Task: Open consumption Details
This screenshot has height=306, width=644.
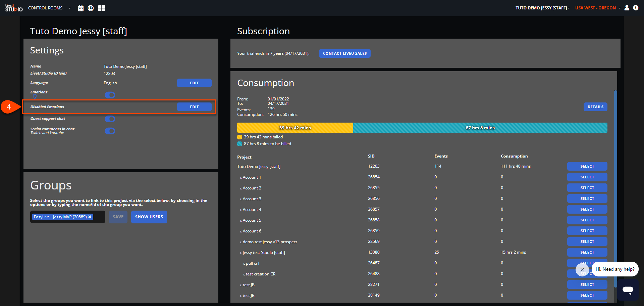Action: pyautogui.click(x=595, y=107)
